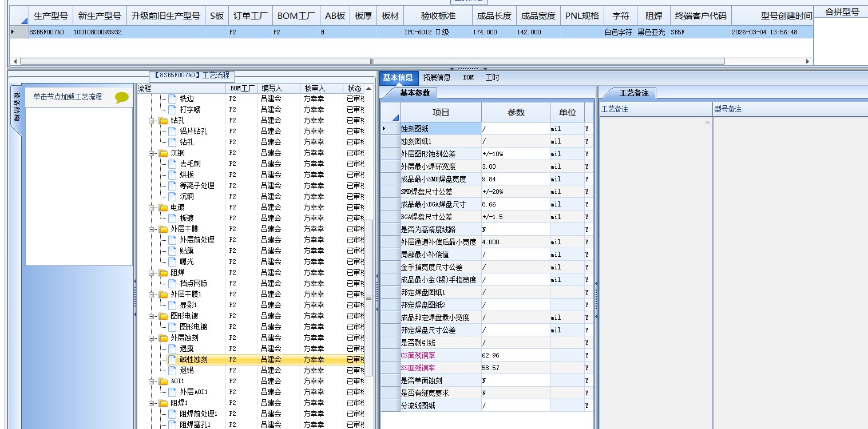Click the document icon beside 显影1
Screen dimensions: 868x429
click(x=172, y=305)
